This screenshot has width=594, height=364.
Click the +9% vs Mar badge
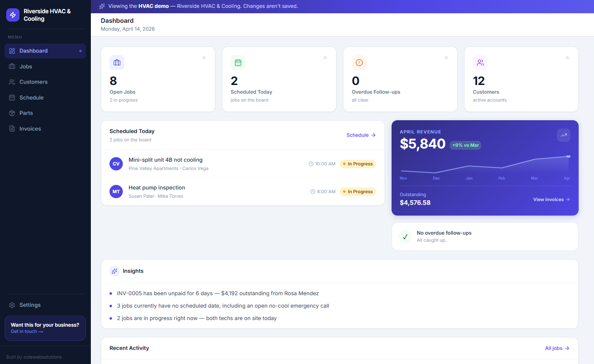(465, 145)
